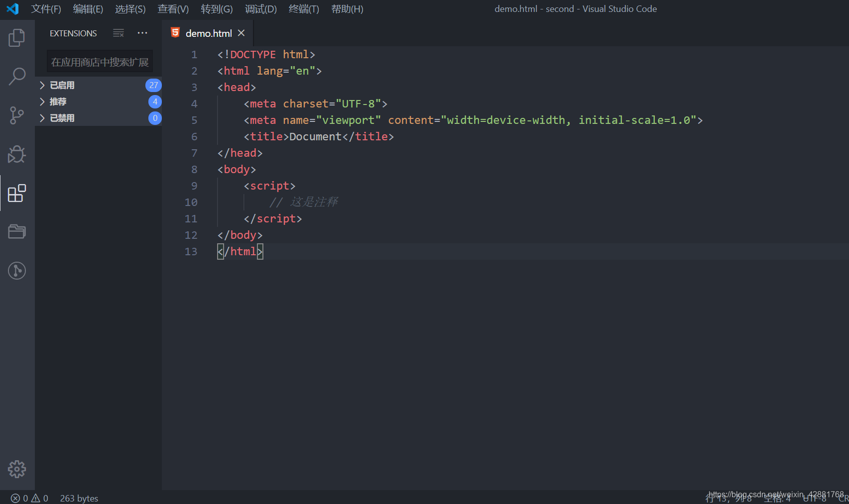Screen dimensions: 849x504
Task: Show warnings count in status bar
Action: 40,498
